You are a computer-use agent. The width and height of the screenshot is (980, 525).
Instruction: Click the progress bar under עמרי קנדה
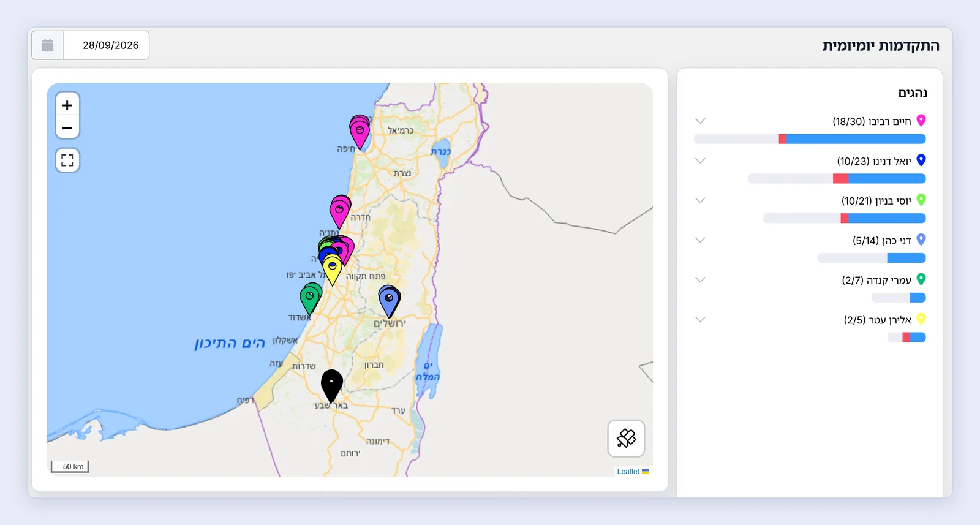click(x=899, y=298)
